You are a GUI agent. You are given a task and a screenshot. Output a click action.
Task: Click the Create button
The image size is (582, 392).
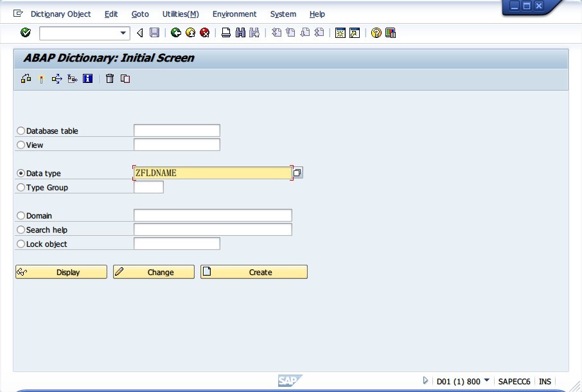pos(254,272)
